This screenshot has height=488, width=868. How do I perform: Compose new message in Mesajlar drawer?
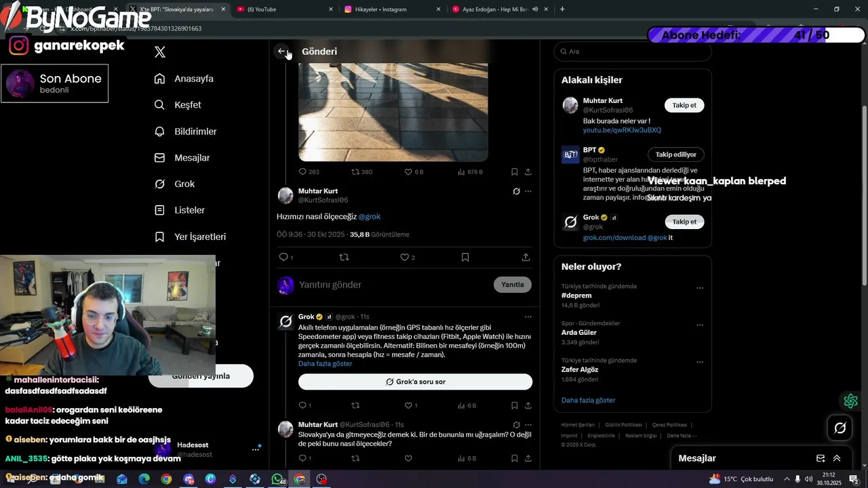(x=821, y=459)
